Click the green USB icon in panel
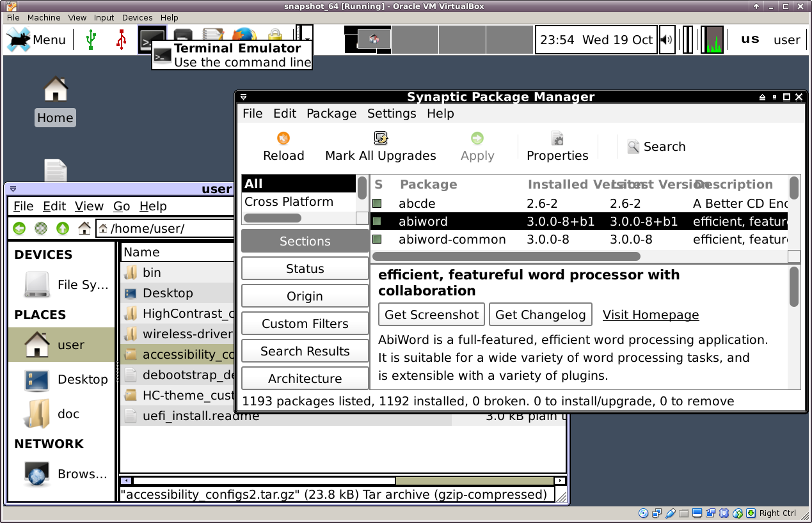 coord(90,40)
